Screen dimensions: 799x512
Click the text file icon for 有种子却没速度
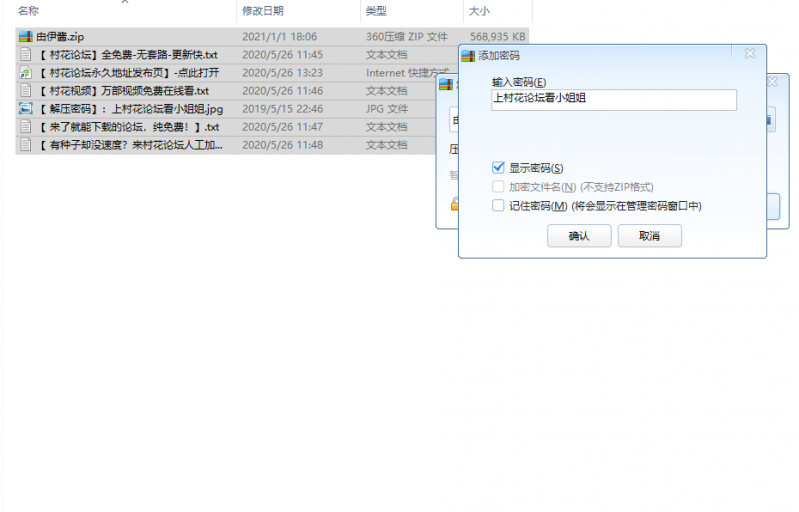coord(25,145)
